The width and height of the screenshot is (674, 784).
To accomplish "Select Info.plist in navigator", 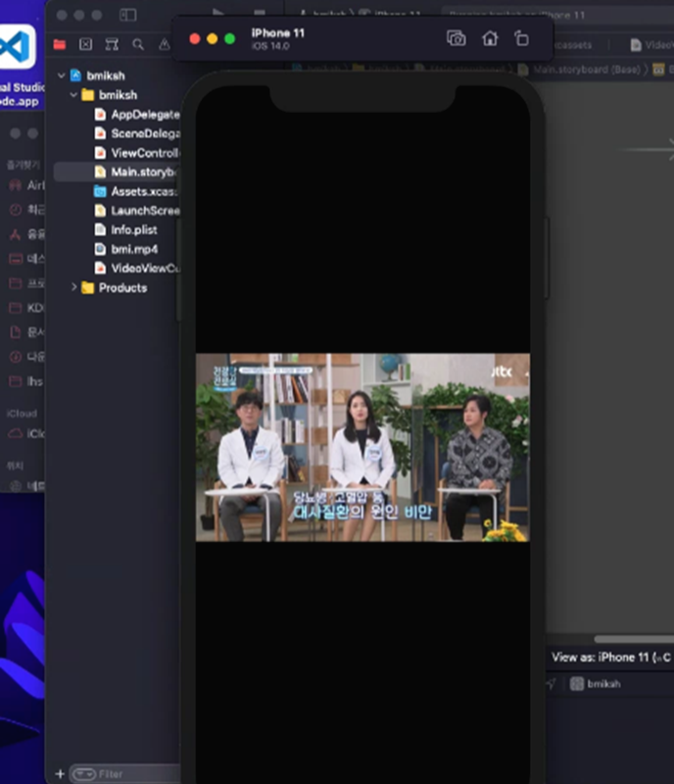I will point(126,230).
